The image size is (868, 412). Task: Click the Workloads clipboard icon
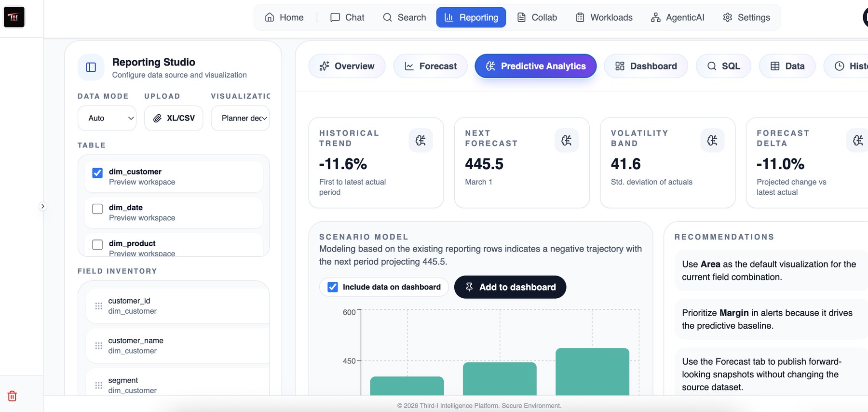pyautogui.click(x=580, y=17)
